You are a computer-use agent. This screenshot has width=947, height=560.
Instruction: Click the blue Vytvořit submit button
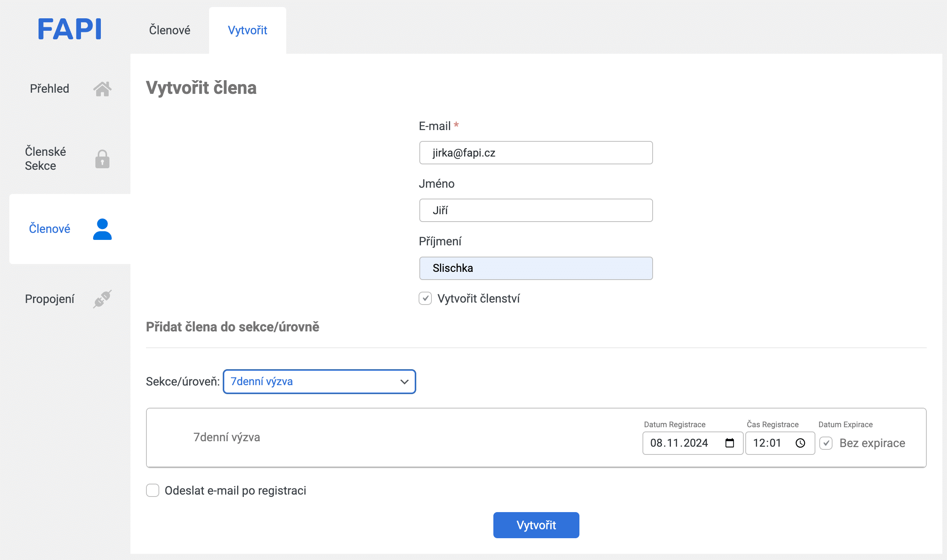tap(536, 525)
